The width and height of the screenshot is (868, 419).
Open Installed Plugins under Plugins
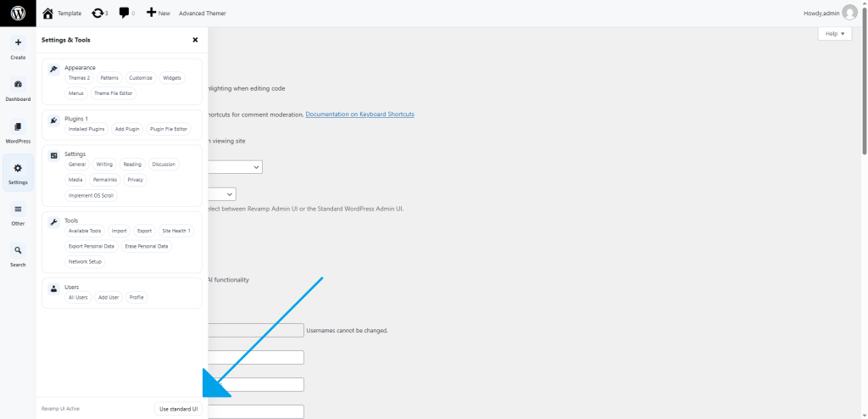click(86, 129)
